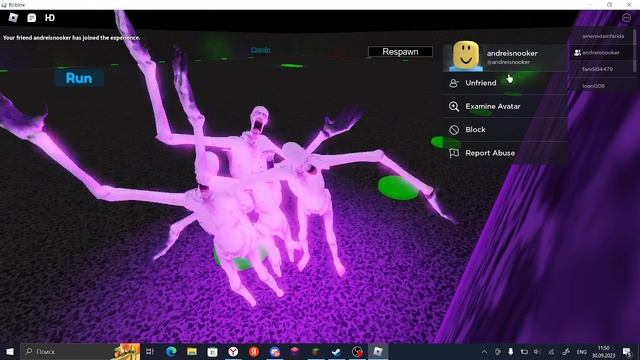Click the taskbar search box

[x=80, y=351]
